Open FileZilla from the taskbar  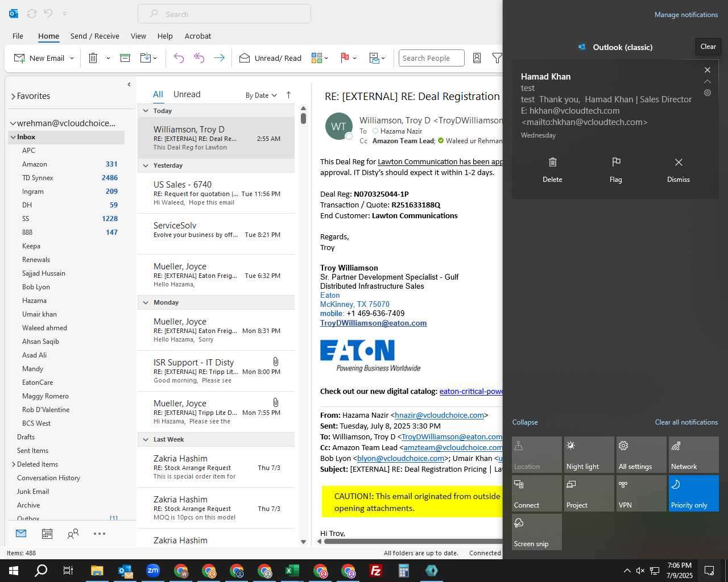tap(376, 571)
